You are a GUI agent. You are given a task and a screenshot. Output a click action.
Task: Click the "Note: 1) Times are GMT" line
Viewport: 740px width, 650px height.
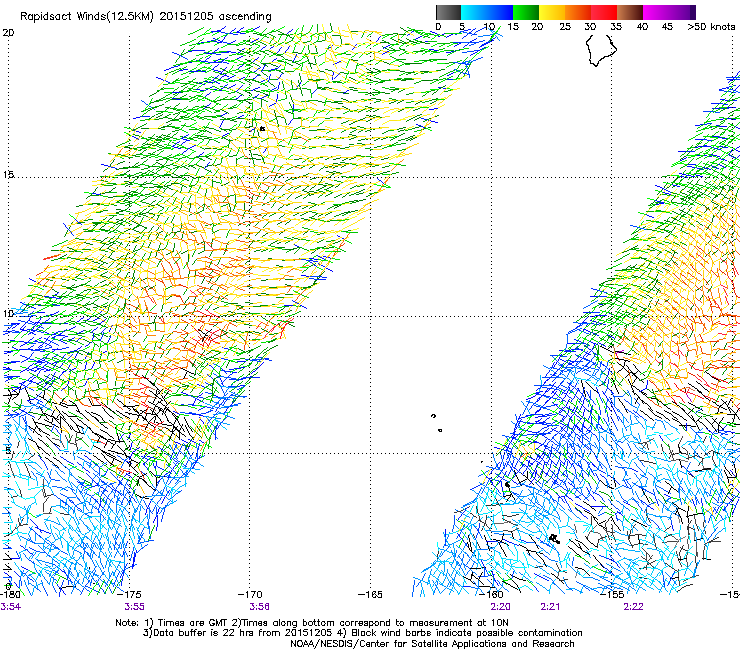(311, 623)
